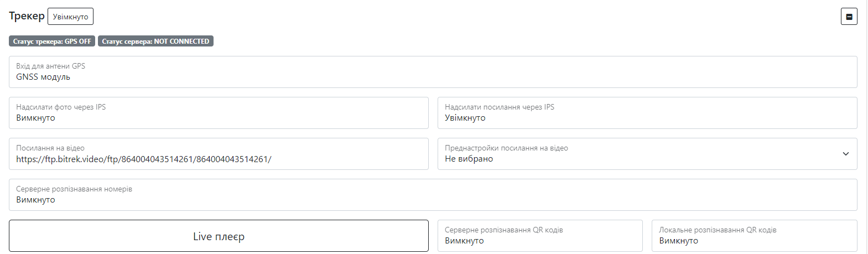The height and width of the screenshot is (254, 868).
Task: Click the Вимкнуto value under Надсилати фото
Action: 35,118
